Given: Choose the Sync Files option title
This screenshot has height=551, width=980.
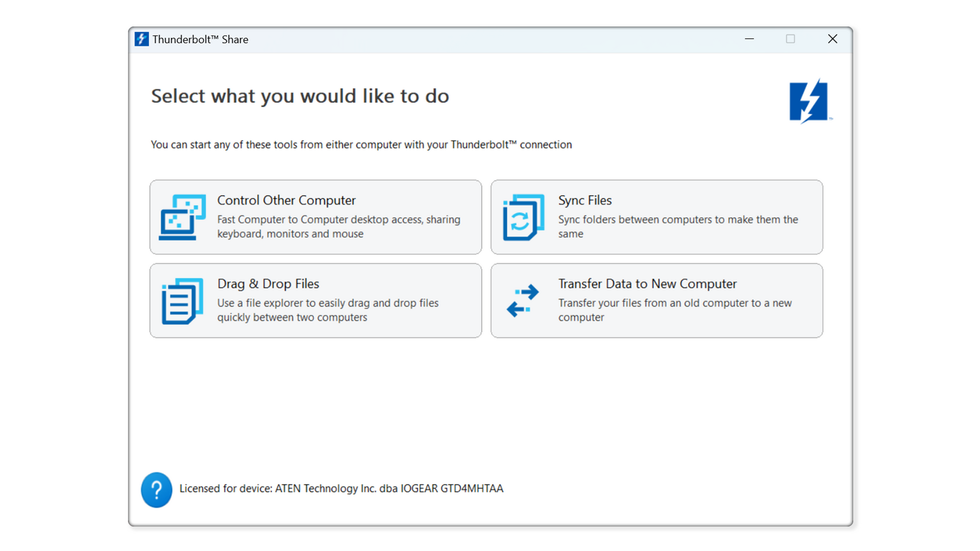Looking at the screenshot, I should [x=585, y=200].
